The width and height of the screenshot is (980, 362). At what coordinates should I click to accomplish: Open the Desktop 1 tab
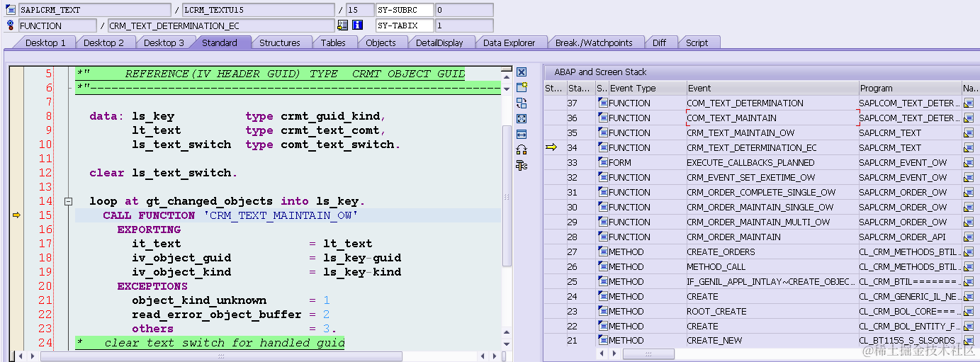tap(45, 43)
